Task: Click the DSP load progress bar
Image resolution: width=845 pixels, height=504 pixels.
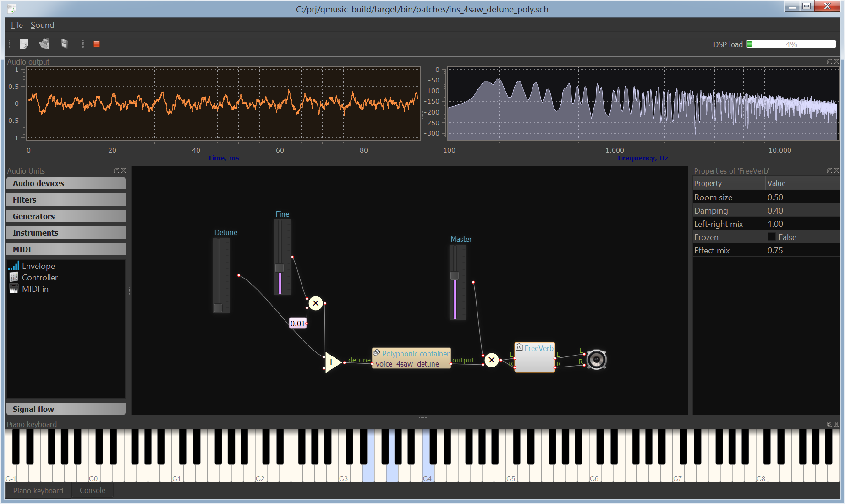Action: [791, 44]
